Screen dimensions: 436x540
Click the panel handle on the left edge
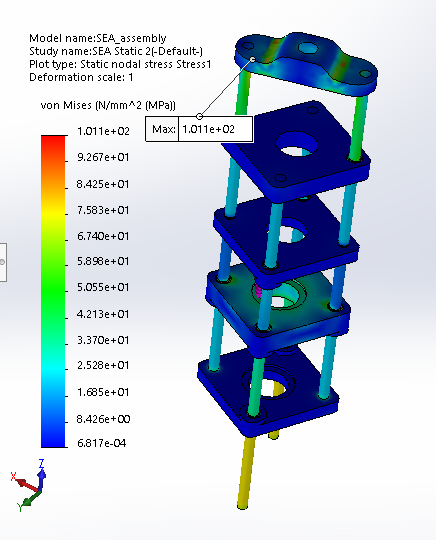coord(3,262)
